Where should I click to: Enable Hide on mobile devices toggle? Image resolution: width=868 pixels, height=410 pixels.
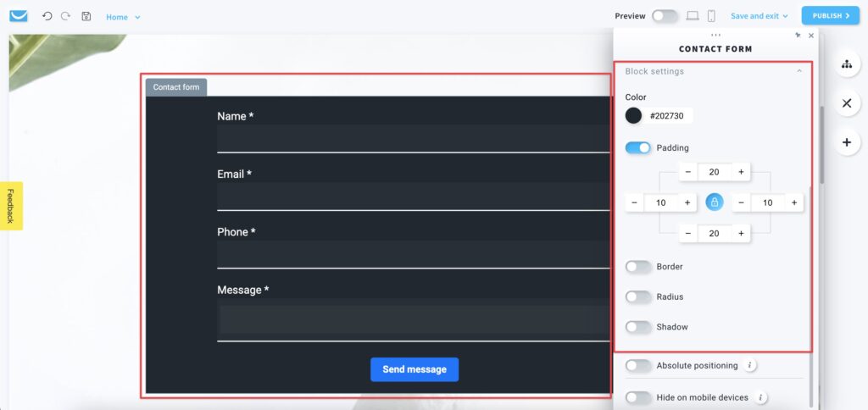point(638,397)
